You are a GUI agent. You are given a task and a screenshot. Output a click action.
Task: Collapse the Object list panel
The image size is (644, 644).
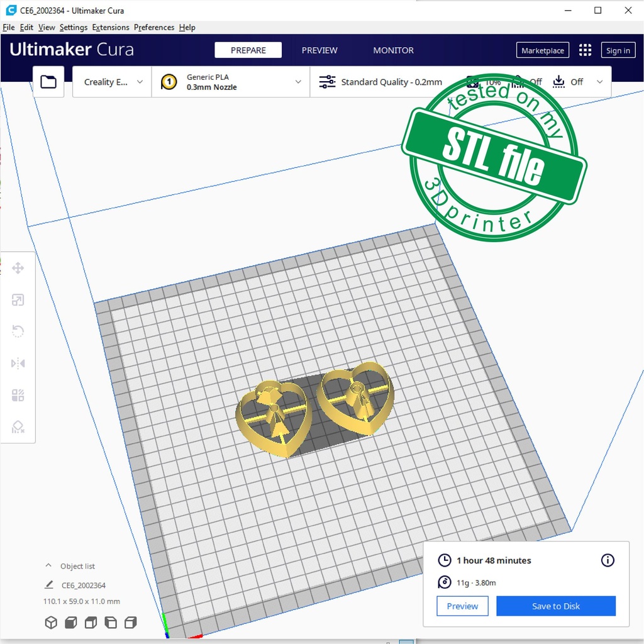pos(48,566)
